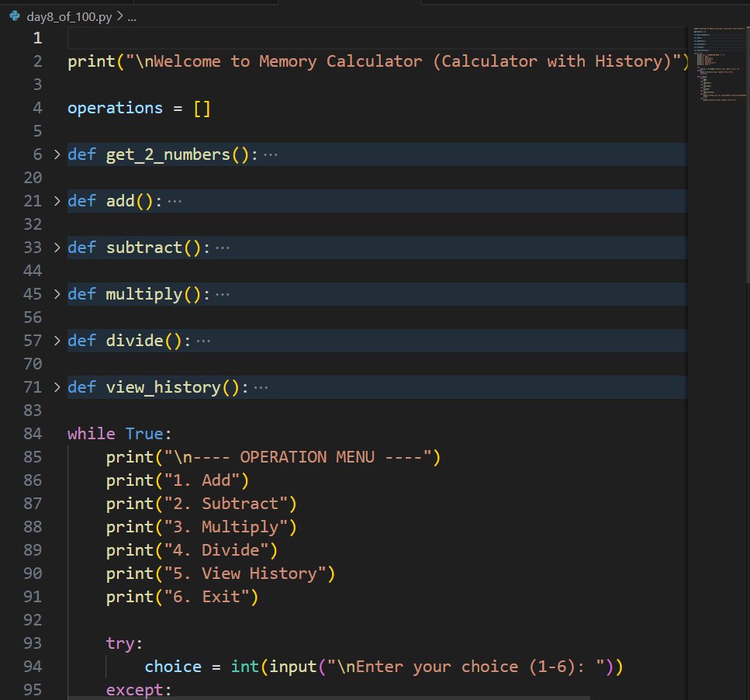Screen dimensions: 750x700
Task: Expand the folded subtract function
Action: pyautogui.click(x=57, y=248)
